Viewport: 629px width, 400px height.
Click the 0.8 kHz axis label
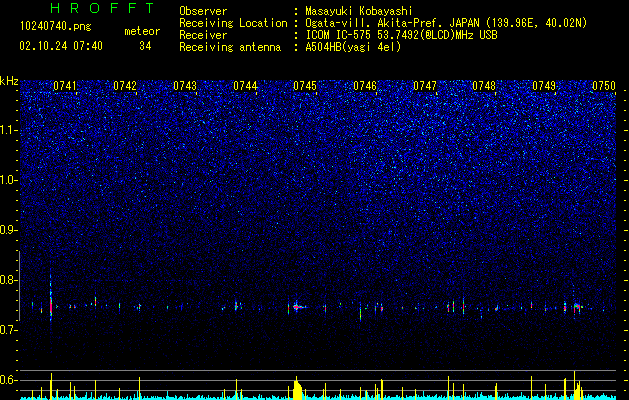point(8,280)
